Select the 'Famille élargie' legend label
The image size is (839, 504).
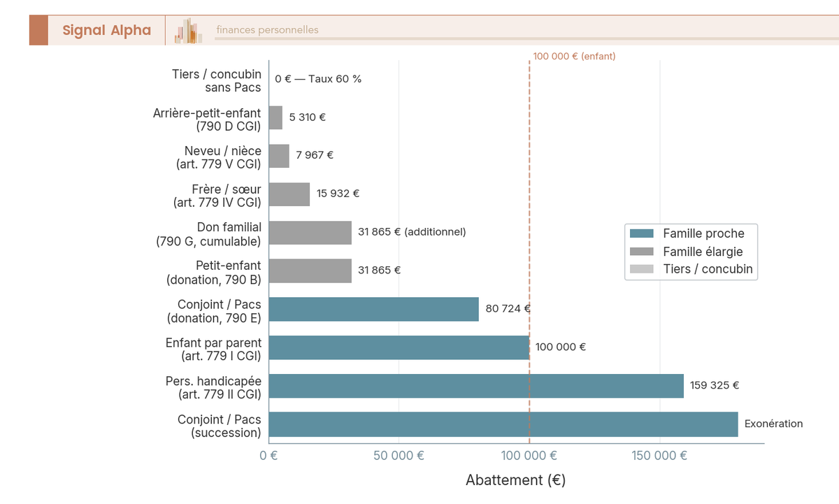pyautogui.click(x=703, y=252)
